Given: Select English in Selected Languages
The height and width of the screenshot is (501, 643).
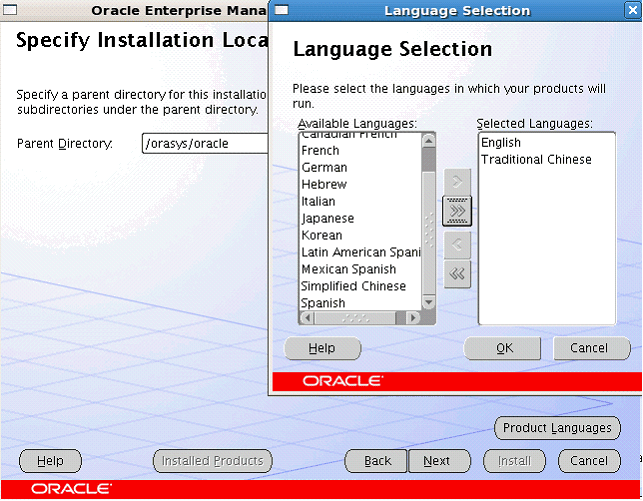Looking at the screenshot, I should pos(547,142).
